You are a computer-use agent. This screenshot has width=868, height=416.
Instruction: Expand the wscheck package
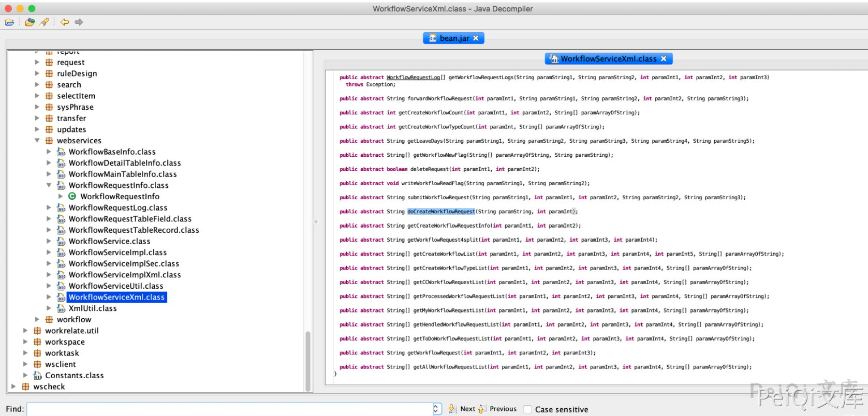coord(14,387)
